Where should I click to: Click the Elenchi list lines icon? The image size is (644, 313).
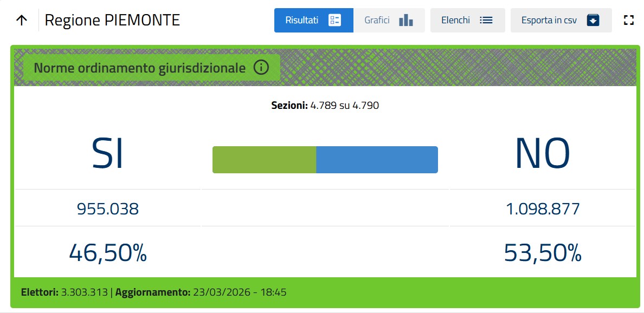[486, 21]
